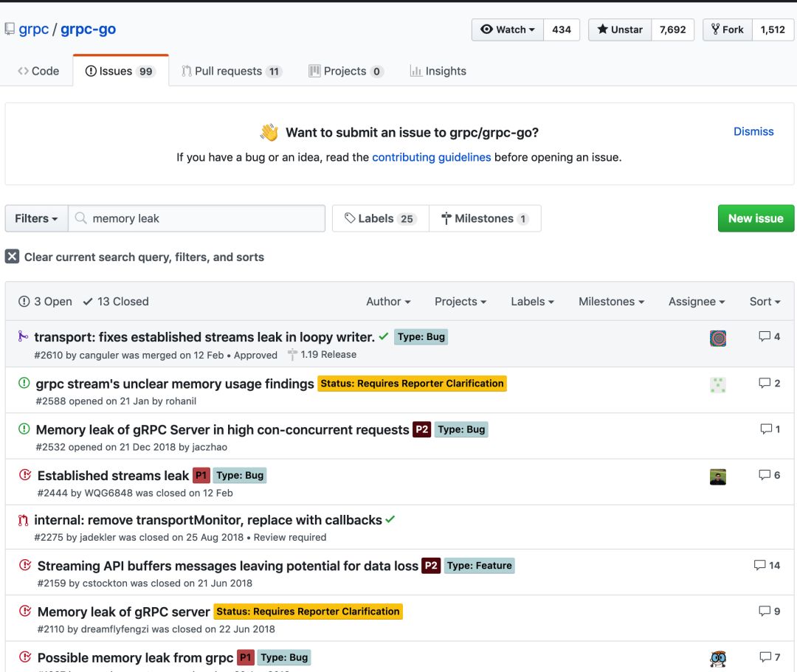Click closed PR icon on transportMonitor row
This screenshot has height=672, width=797.
23,520
